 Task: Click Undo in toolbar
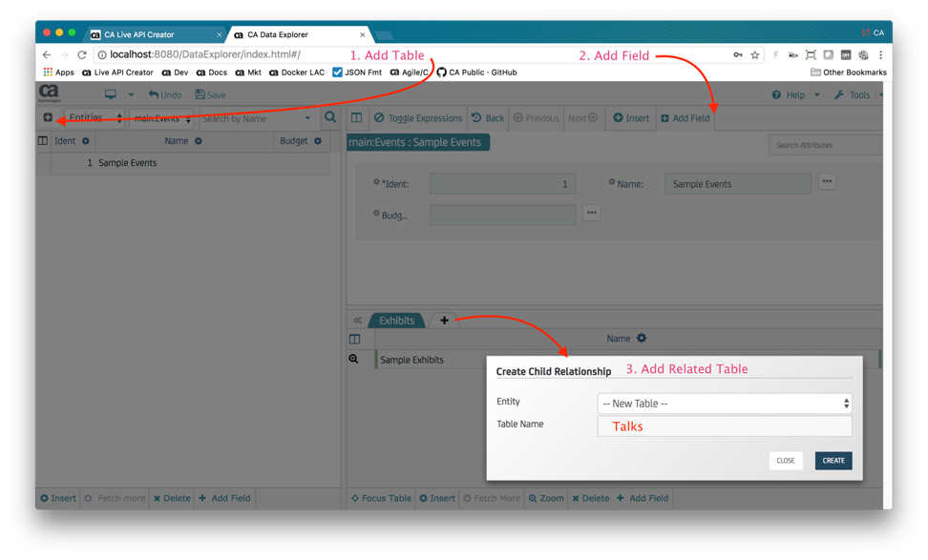point(165,94)
